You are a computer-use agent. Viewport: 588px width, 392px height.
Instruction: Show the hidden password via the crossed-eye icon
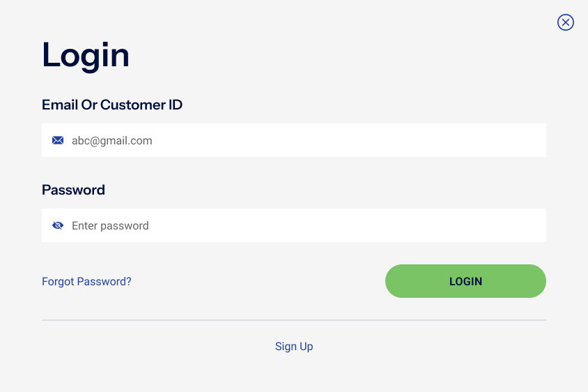[x=58, y=226]
